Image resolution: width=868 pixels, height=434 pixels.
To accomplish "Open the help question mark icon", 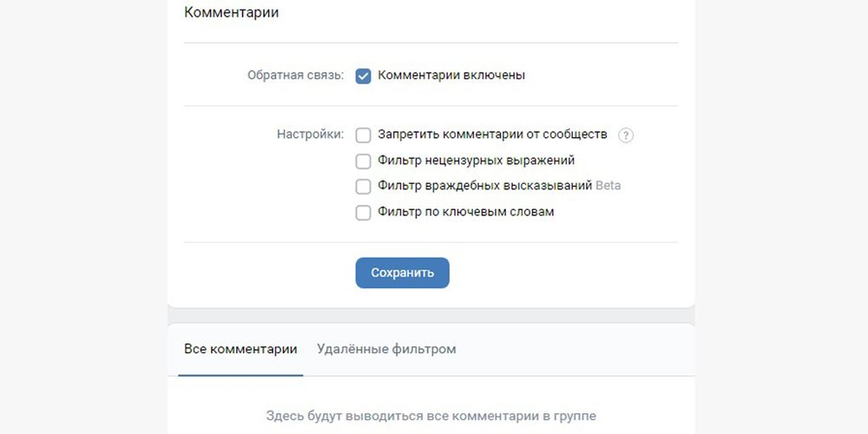I will point(626,135).
